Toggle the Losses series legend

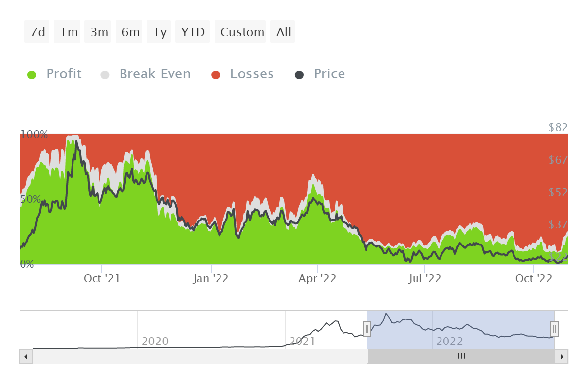243,74
